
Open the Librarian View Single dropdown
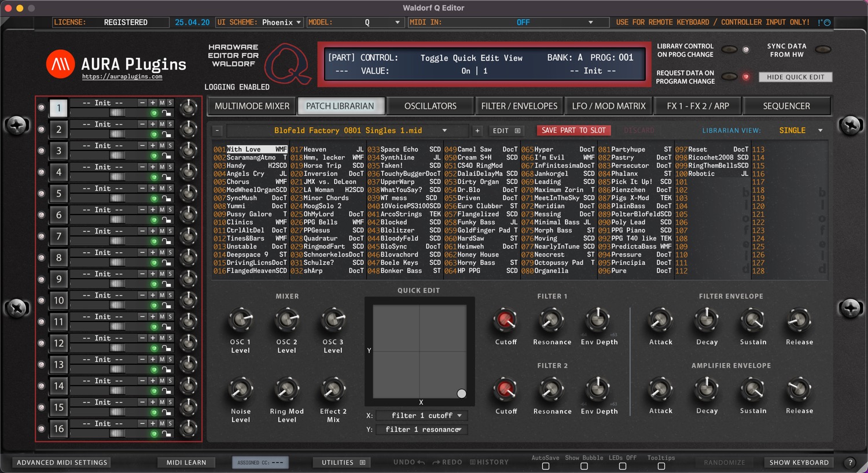point(800,131)
